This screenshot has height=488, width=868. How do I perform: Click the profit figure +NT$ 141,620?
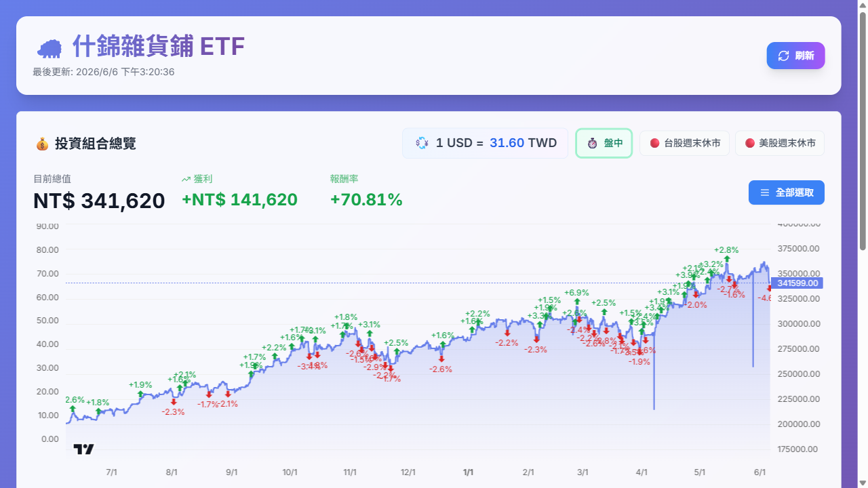[x=239, y=200]
